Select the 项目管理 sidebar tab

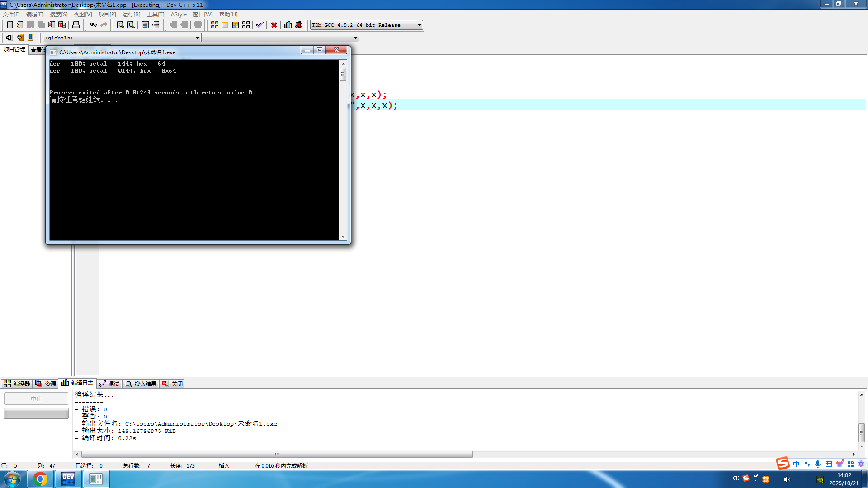(x=14, y=49)
